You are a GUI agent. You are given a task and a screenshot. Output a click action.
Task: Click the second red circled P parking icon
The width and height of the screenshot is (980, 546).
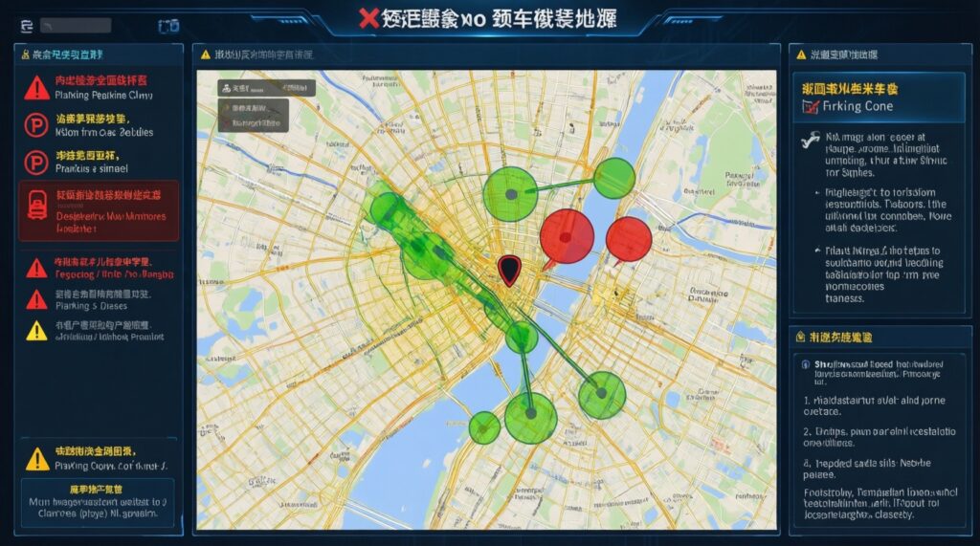click(x=36, y=162)
